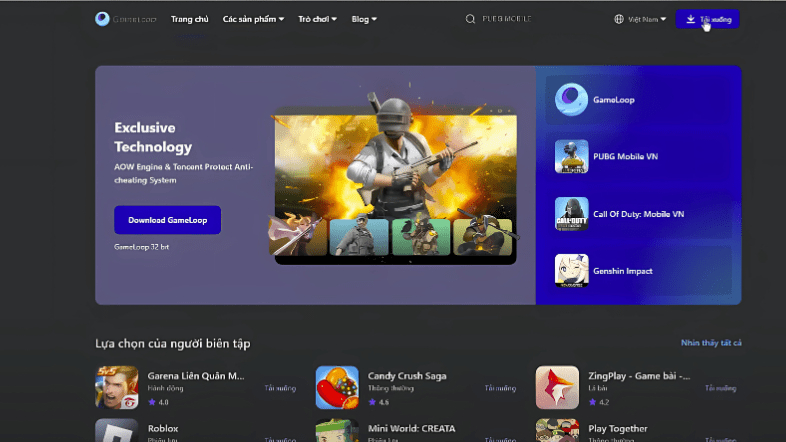Screen dimensions: 786x442
Task: Click the Candy Crush Saga title
Action: click(407, 376)
